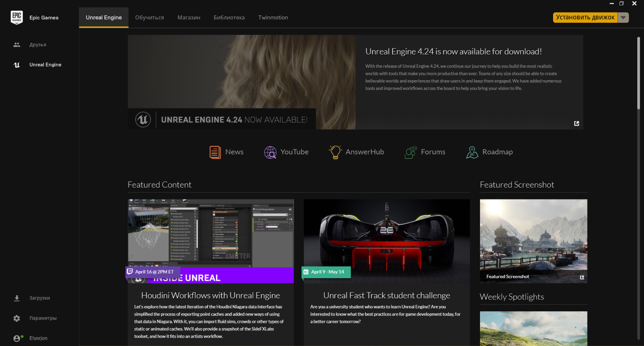Click the April 9 - May 14 date badge
644x346 pixels.
(326, 272)
